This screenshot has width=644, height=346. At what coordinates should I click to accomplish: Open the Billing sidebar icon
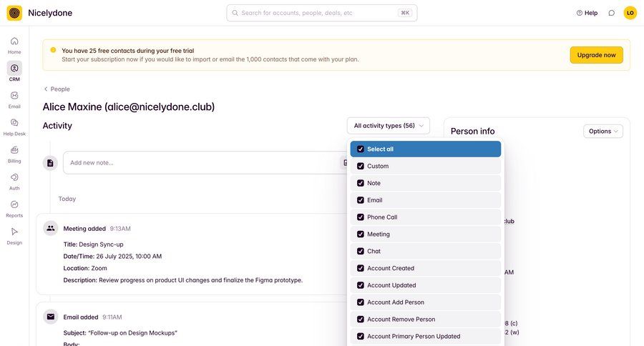[14, 150]
